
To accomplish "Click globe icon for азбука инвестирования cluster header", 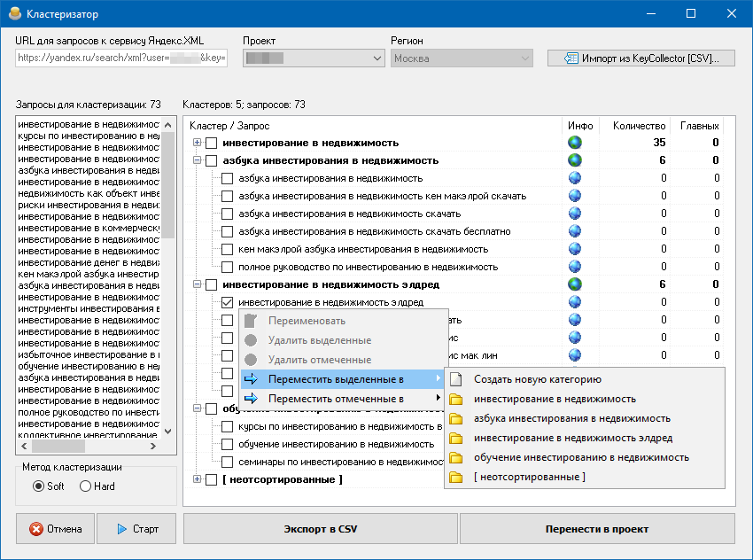I will (x=574, y=160).
